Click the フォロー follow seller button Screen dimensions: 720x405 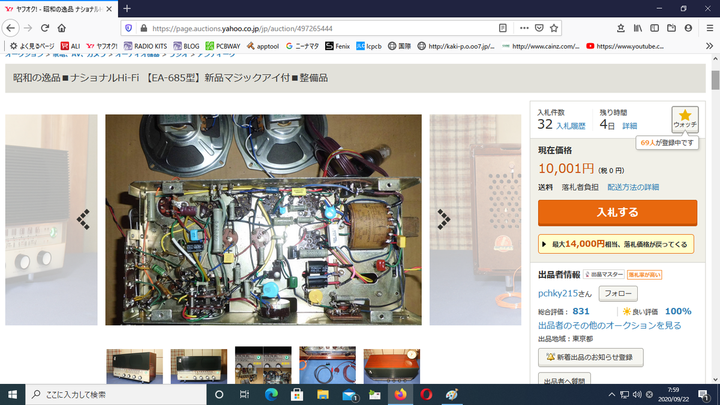[x=618, y=293]
